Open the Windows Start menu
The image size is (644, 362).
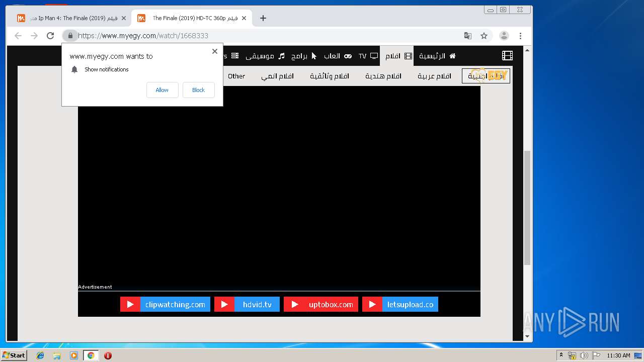(14, 355)
